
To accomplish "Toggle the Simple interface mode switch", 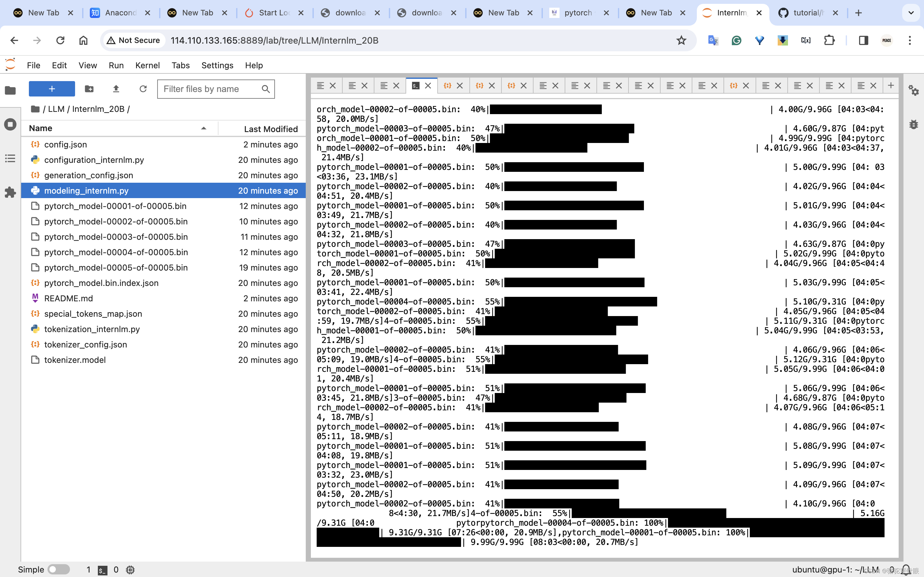I will tap(59, 569).
